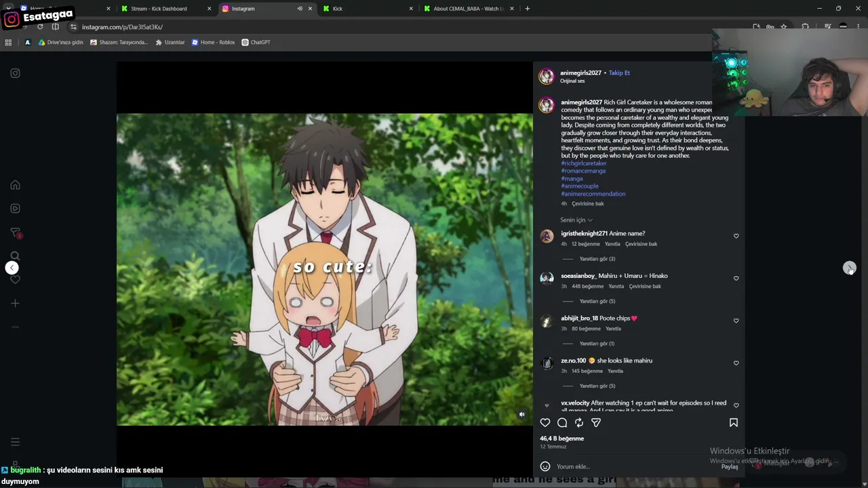868x488 pixels.
Task: Click the 'Yorum ekle...' comment field
Action: (x=634, y=466)
